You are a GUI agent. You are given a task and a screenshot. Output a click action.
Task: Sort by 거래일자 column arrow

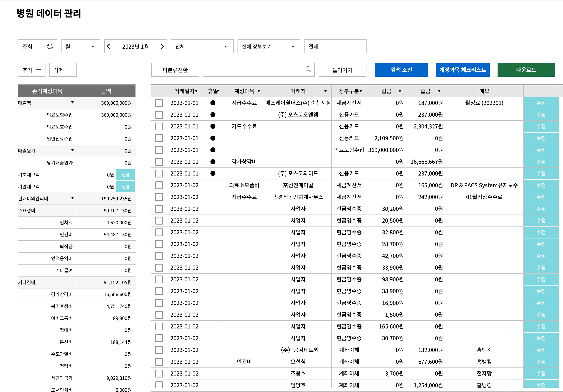pos(196,91)
